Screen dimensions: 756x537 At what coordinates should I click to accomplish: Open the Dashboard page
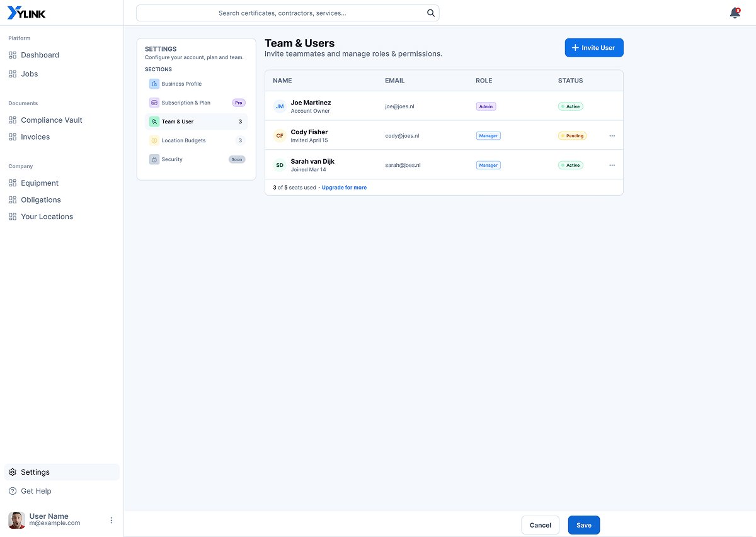tap(40, 55)
